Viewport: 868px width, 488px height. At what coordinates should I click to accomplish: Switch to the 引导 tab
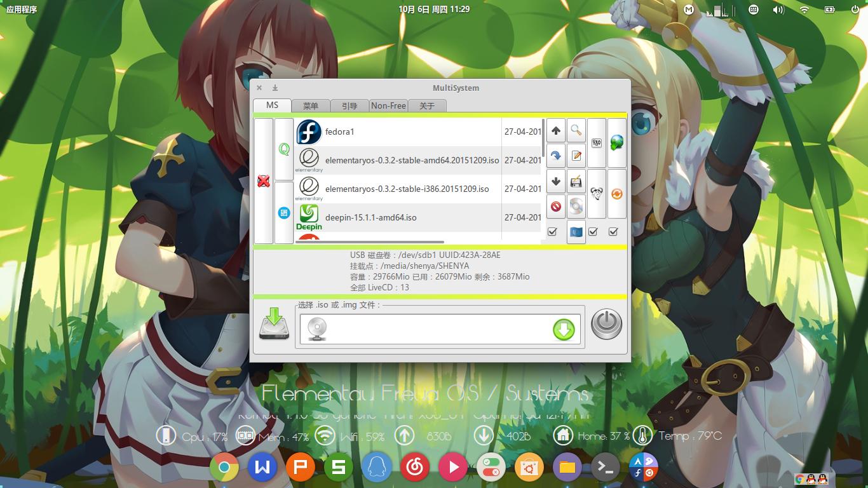(x=349, y=105)
